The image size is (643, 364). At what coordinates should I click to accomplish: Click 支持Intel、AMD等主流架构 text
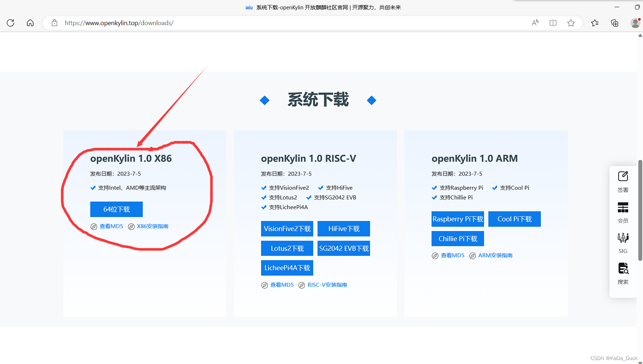pos(132,188)
